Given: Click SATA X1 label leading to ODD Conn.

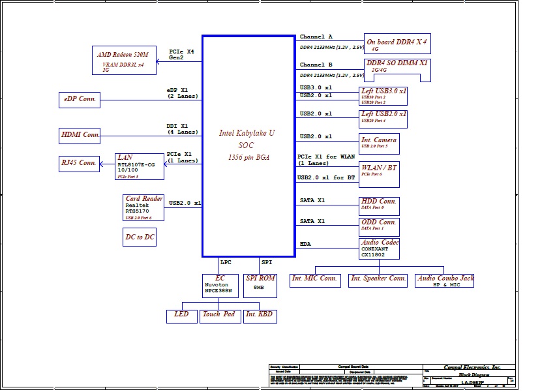Looking at the screenshot, I should (x=312, y=221).
